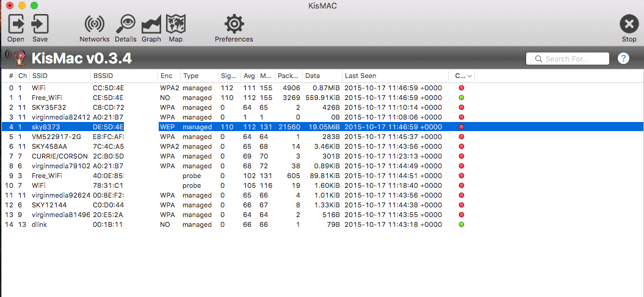Click into the Search For field
Viewport: 644px width, 297px height.
coord(568,59)
